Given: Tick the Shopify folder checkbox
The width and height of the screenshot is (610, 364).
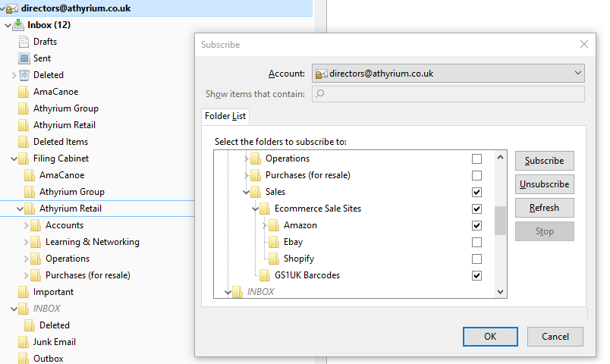Looking at the screenshot, I should (476, 259).
